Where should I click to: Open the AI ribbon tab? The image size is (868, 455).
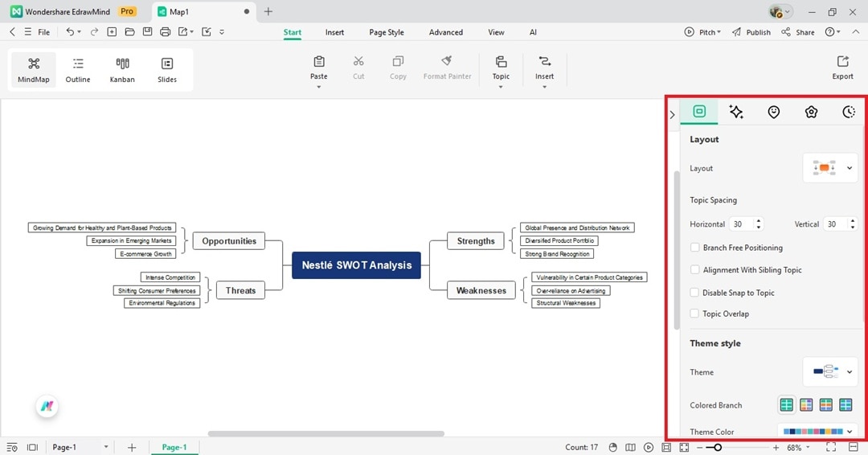(x=533, y=32)
